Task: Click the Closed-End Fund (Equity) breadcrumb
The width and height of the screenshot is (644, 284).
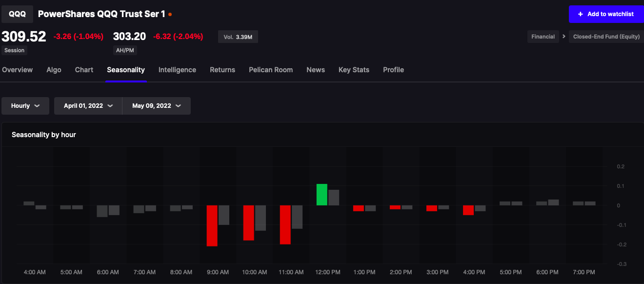Action: tap(606, 37)
